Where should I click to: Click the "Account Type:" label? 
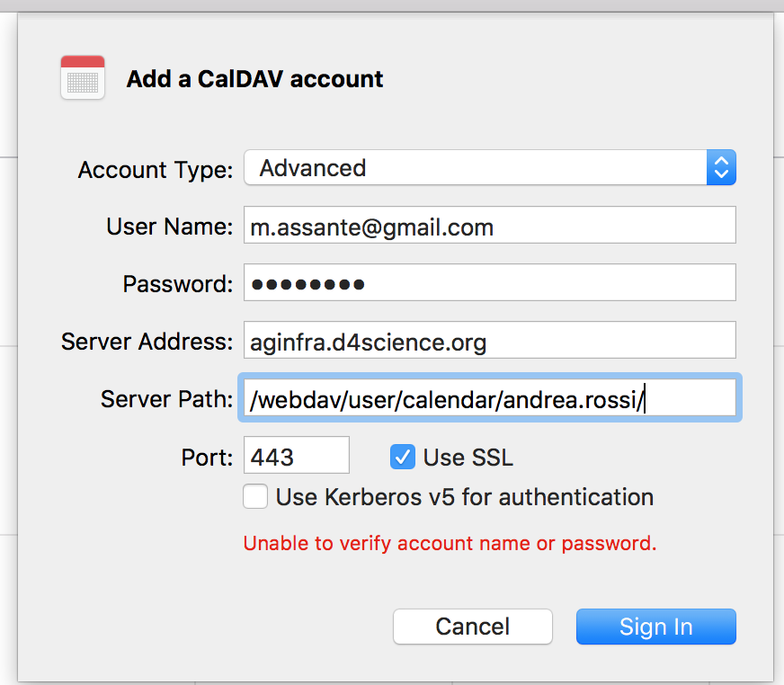[x=156, y=170]
